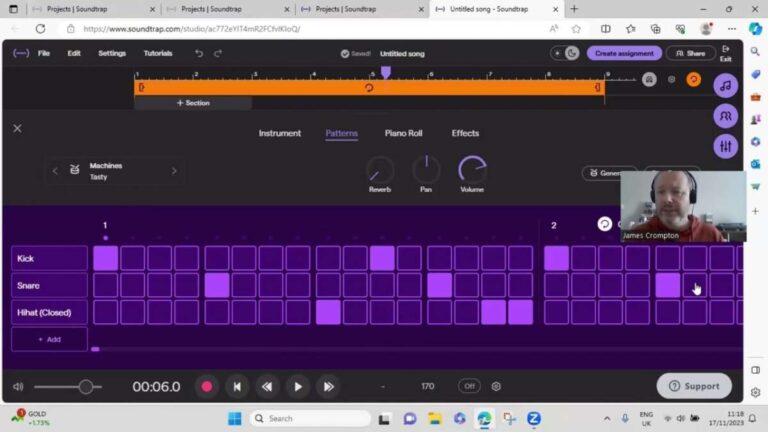
Task: Click the browser address bar URL
Action: point(192,29)
